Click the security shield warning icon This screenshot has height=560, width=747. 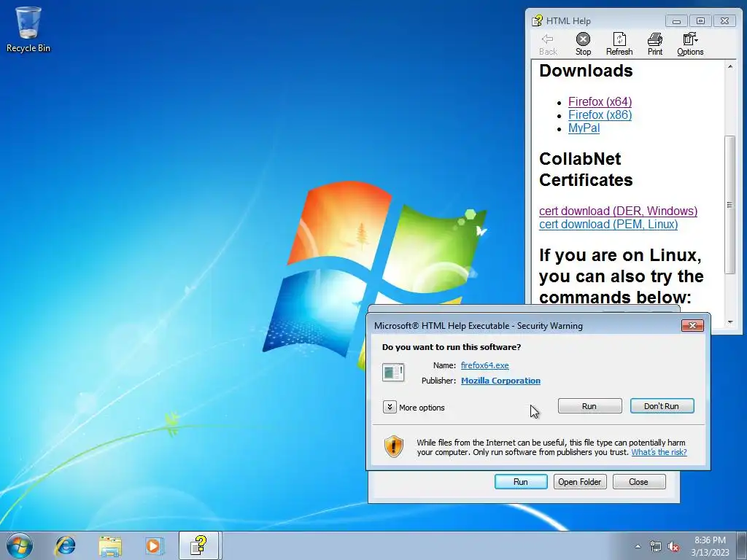click(393, 446)
